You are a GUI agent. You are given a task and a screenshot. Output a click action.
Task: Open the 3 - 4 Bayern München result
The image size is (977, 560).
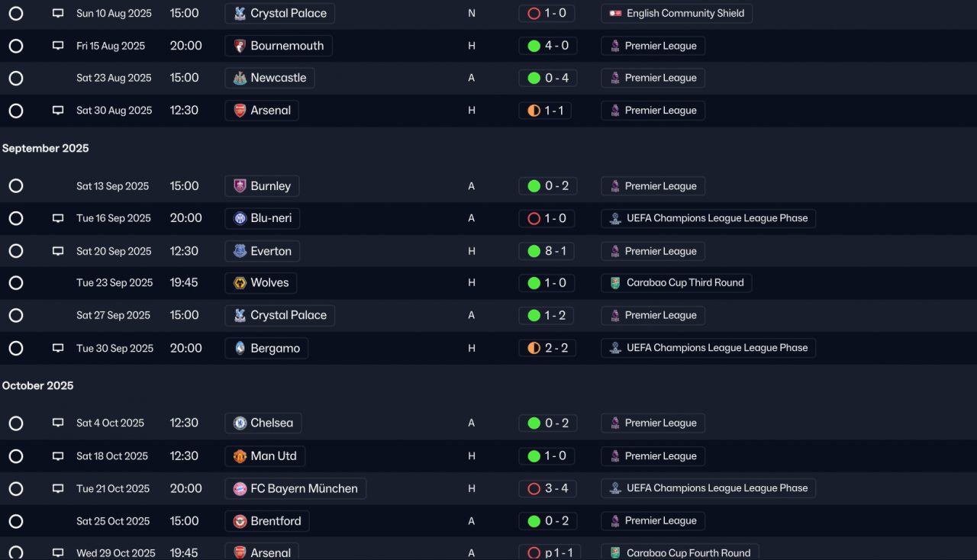(547, 488)
